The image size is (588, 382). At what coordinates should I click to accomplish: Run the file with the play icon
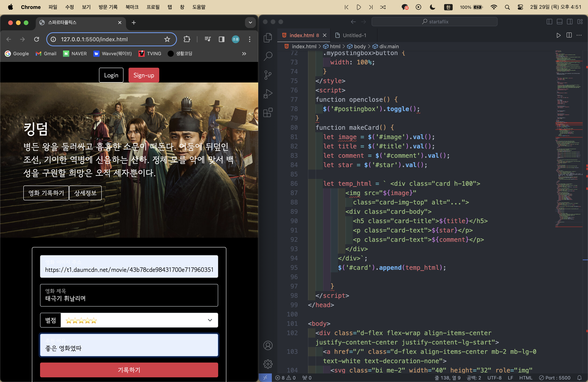[x=559, y=35]
